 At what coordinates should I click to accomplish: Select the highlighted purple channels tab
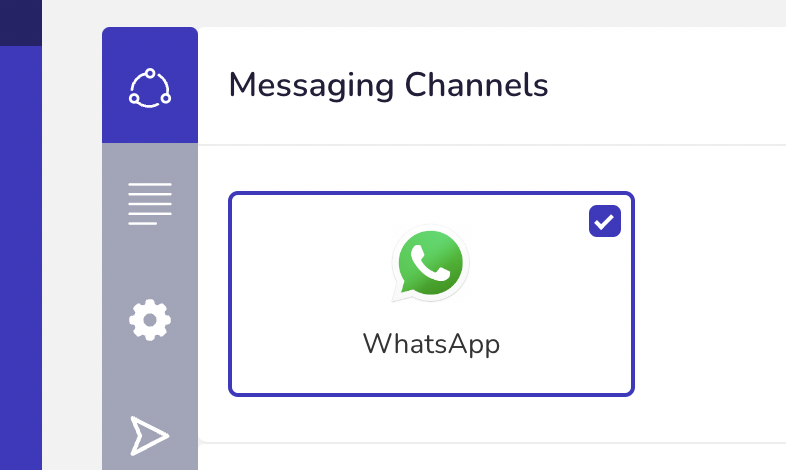(150, 85)
